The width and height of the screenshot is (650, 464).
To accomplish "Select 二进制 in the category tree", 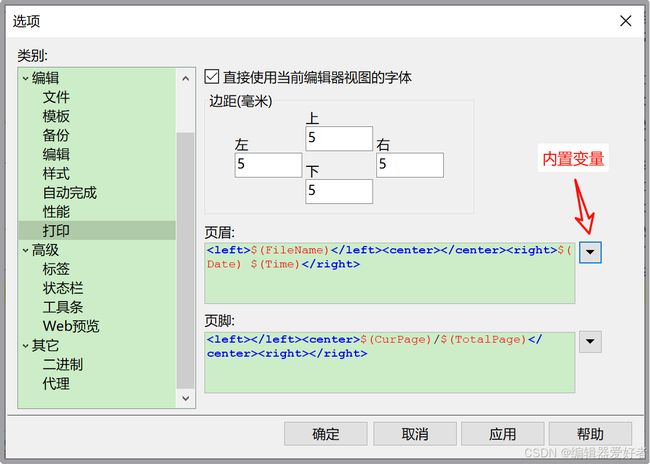I will point(63,364).
